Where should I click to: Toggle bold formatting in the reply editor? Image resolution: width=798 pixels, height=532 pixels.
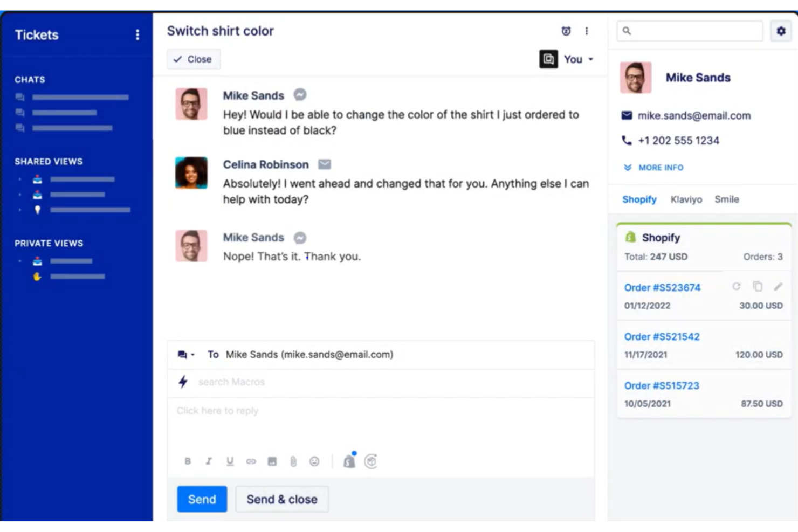pos(188,461)
